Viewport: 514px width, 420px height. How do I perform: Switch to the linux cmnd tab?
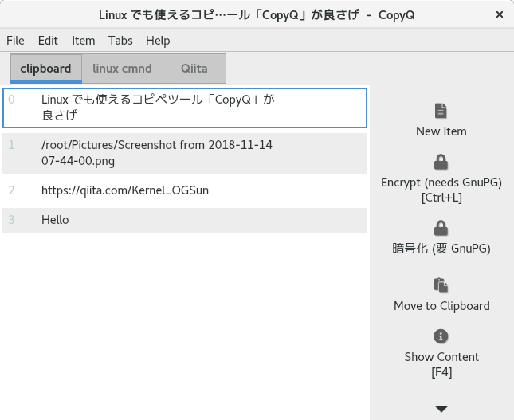tap(122, 69)
